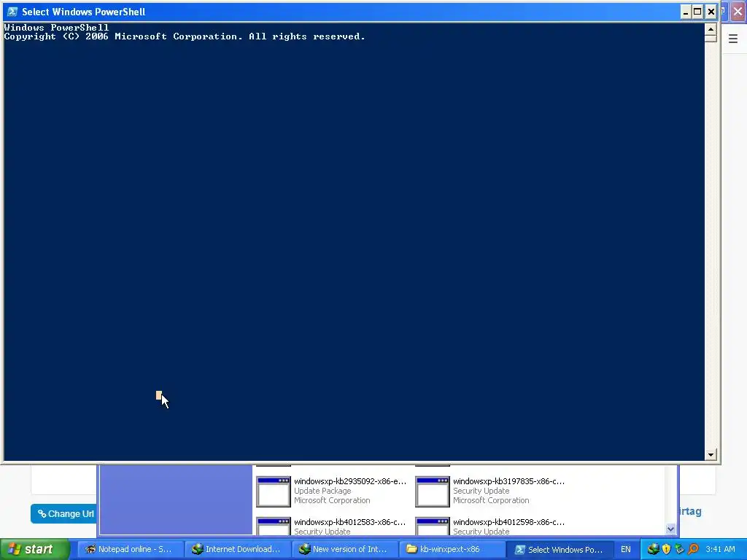This screenshot has width=747, height=560.
Task: Click the PowerShell scrollbar down arrow
Action: (x=711, y=455)
